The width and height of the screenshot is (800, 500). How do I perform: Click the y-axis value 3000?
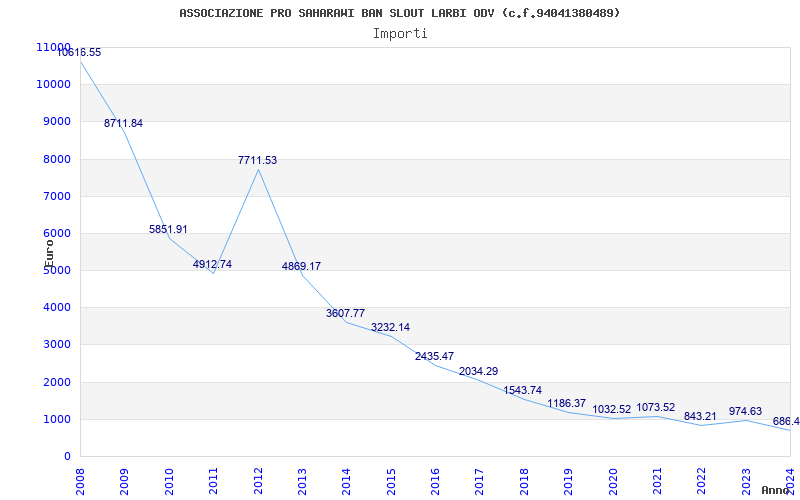pos(56,344)
